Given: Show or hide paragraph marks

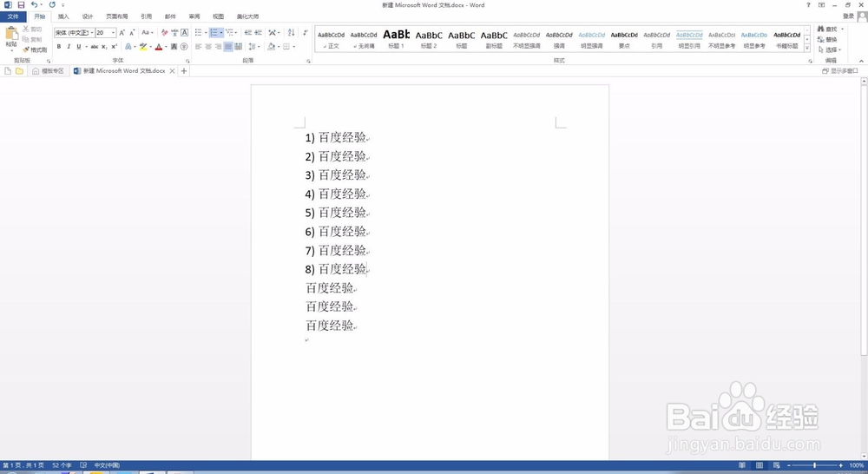Looking at the screenshot, I should pos(305,33).
